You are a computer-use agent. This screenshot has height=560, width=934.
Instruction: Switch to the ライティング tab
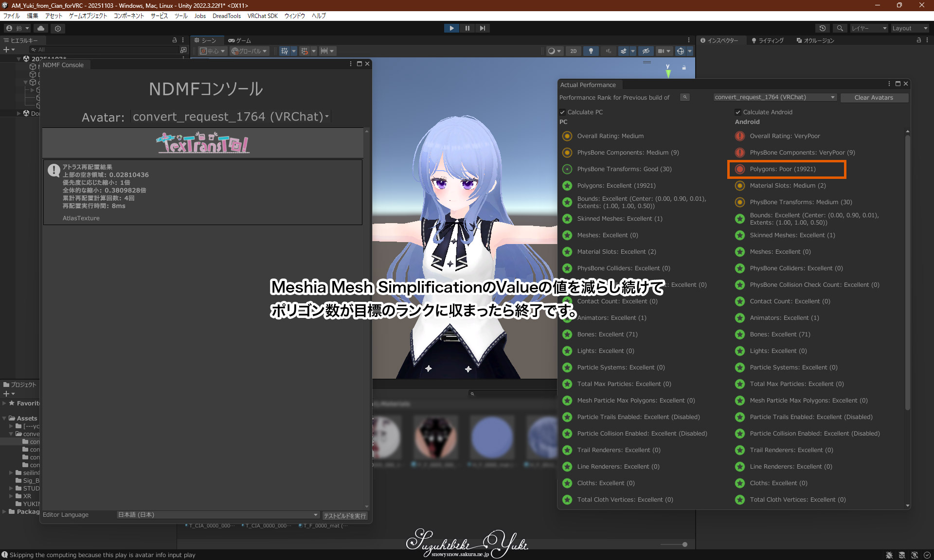coord(768,41)
